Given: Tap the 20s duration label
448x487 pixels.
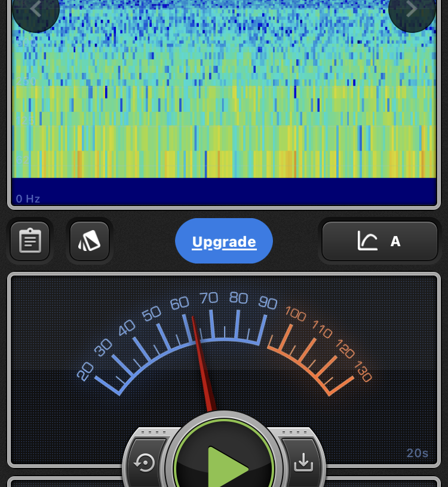Looking at the screenshot, I should (x=418, y=453).
